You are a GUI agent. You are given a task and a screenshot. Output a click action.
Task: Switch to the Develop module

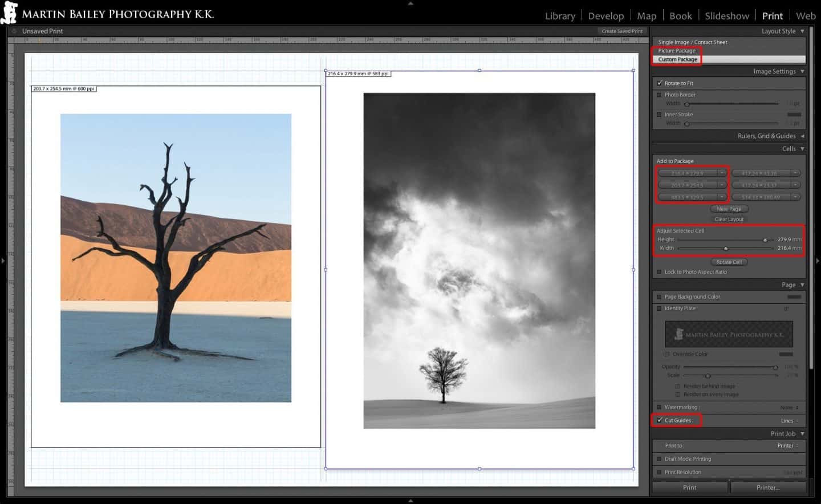tap(606, 15)
